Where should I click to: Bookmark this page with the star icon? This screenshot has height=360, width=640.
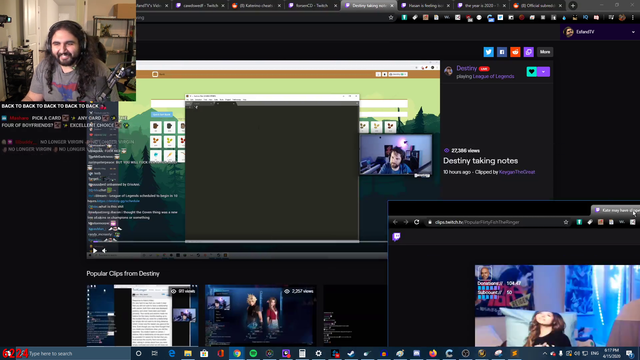391,18
